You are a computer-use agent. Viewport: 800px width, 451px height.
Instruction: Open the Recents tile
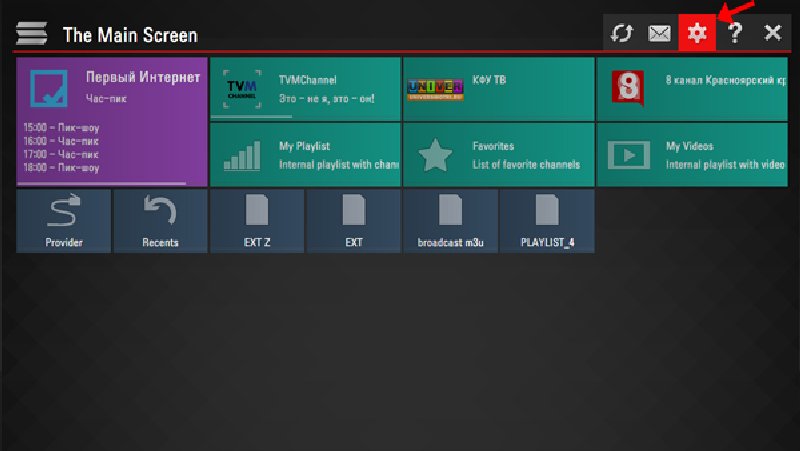[x=160, y=221]
